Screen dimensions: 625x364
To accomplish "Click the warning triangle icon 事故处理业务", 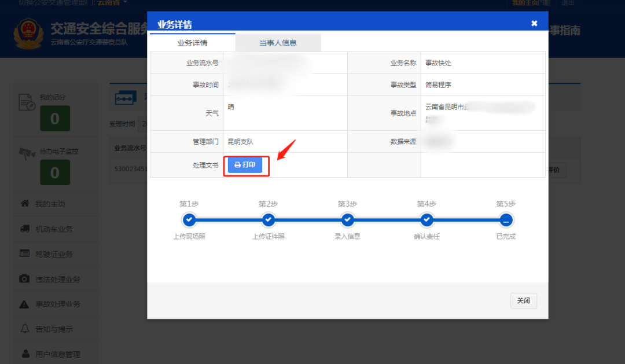I will tap(24, 304).
